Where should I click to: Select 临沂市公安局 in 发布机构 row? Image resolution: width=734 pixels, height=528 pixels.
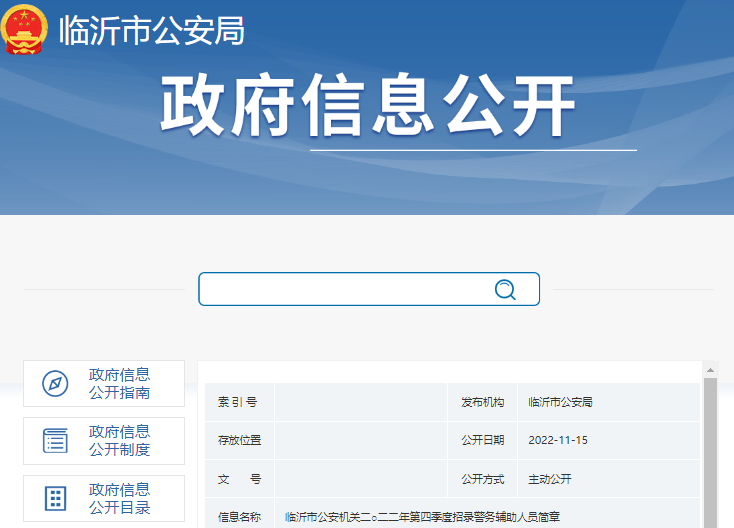point(560,402)
